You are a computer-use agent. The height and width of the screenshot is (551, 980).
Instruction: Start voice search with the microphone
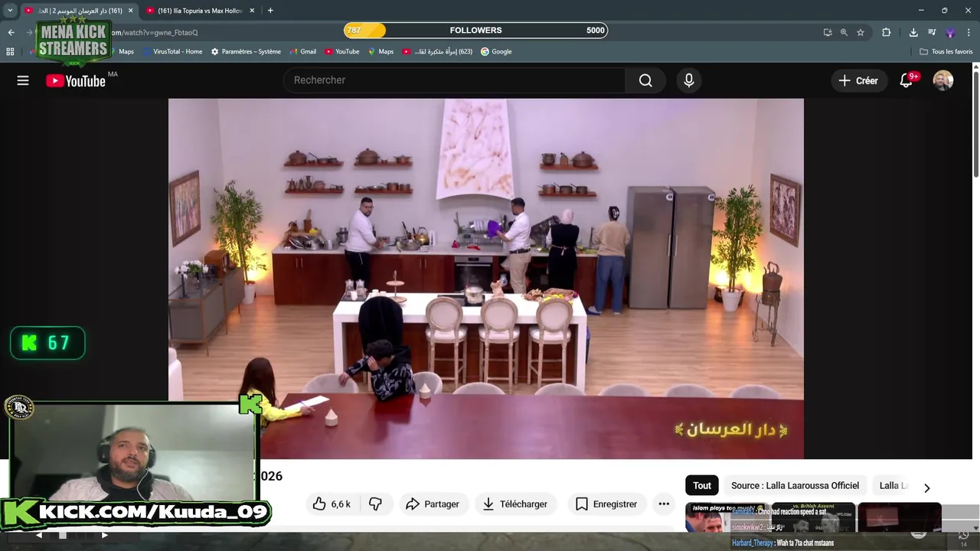click(689, 80)
